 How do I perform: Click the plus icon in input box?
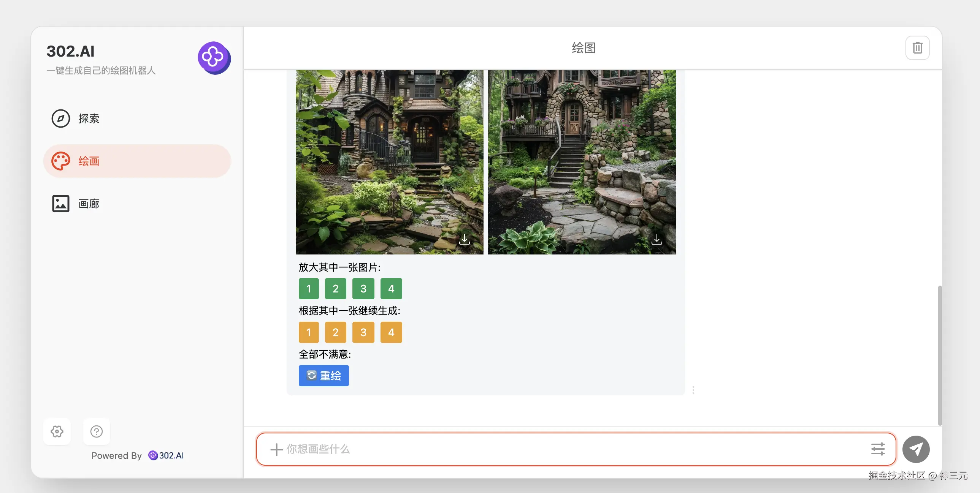point(276,449)
